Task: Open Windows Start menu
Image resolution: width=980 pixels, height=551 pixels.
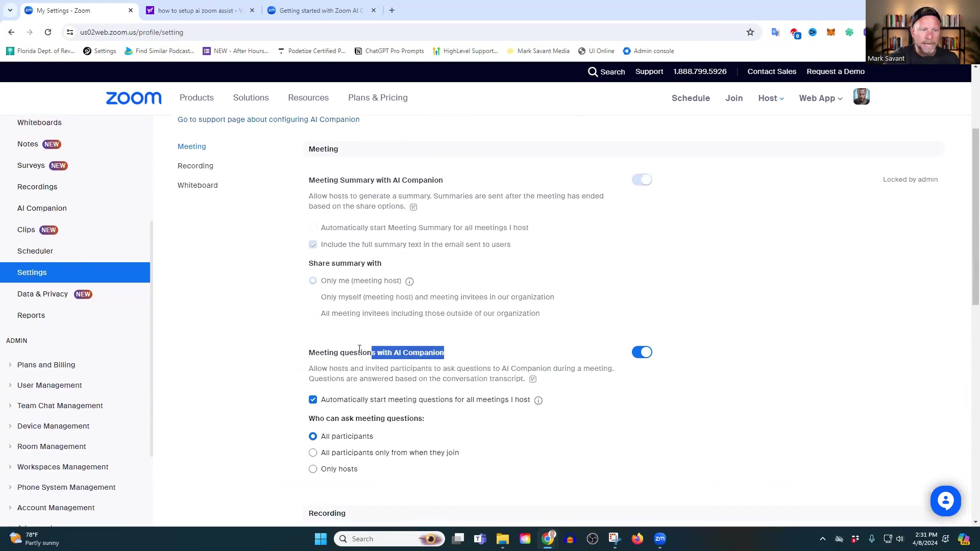Action: [321, 539]
